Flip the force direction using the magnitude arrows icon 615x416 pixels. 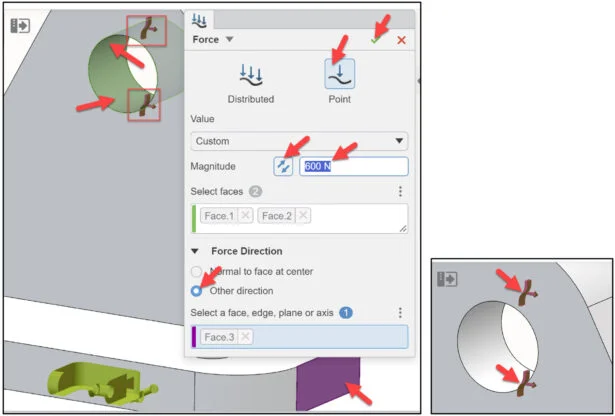(283, 166)
